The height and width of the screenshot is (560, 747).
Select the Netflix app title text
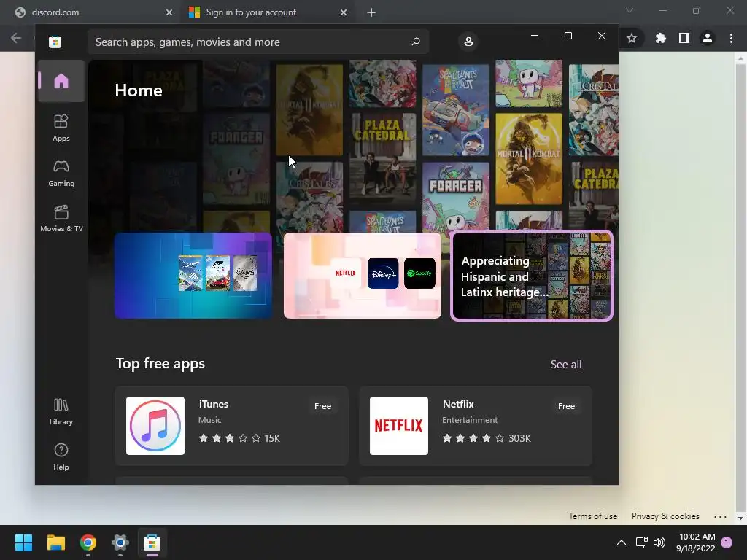(x=458, y=404)
